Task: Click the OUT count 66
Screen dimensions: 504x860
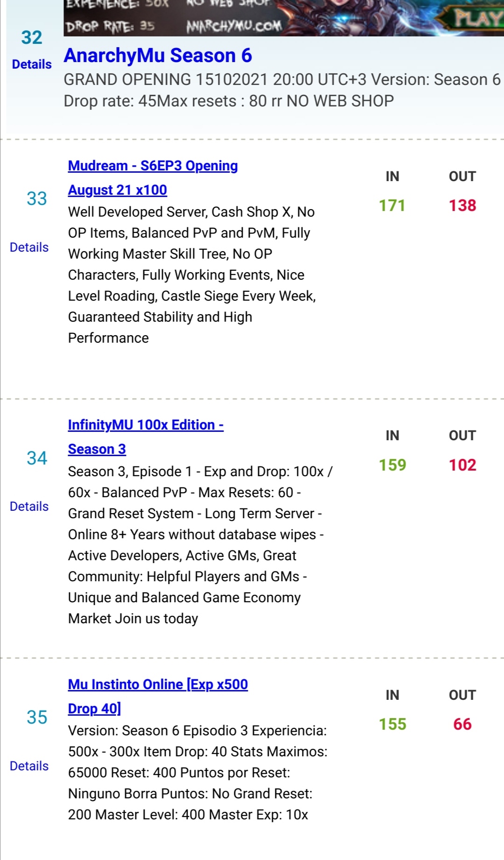Action: click(462, 724)
